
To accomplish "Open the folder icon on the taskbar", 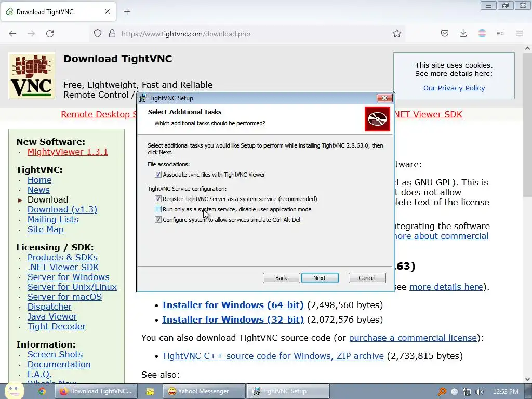I will coord(150,391).
